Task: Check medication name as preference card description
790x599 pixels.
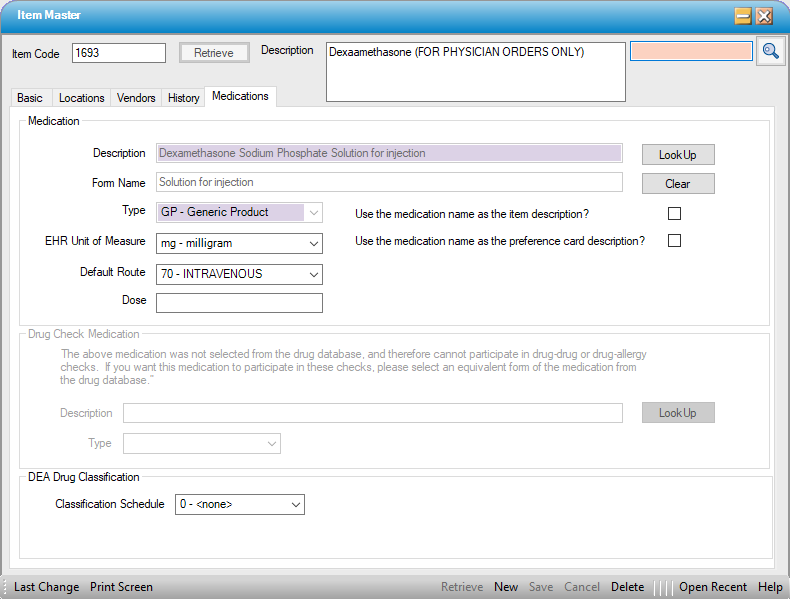Action: pos(674,241)
